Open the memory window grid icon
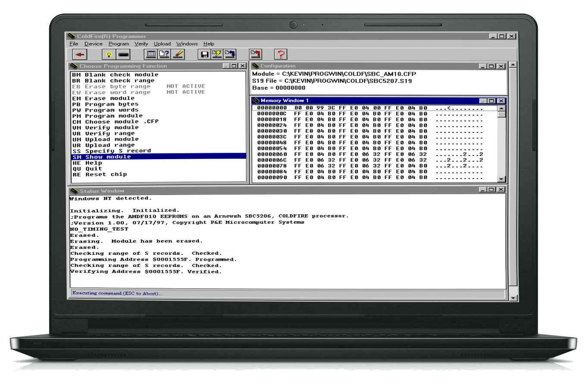The image size is (588, 388). coord(151,54)
